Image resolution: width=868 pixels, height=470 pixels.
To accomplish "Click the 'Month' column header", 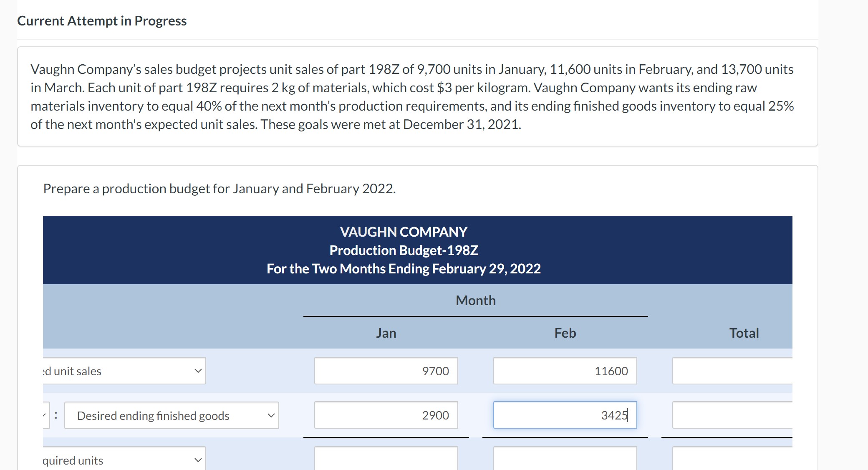I will 475,300.
